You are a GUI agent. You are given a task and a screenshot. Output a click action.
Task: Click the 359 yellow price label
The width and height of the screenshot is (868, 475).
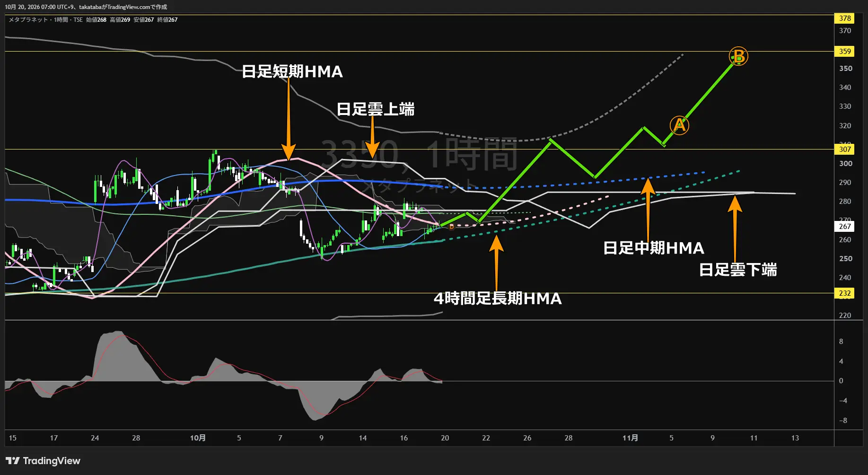click(845, 52)
